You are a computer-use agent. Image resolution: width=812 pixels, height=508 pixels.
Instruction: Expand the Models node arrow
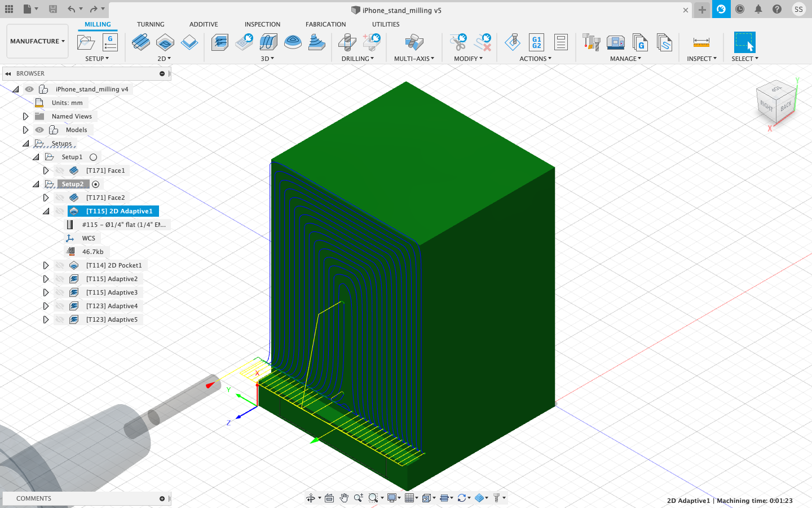pos(25,130)
